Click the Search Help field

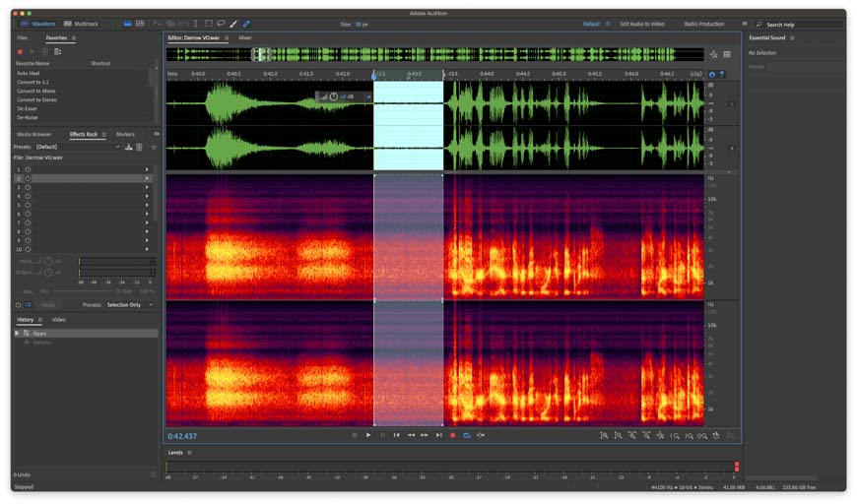[x=798, y=24]
